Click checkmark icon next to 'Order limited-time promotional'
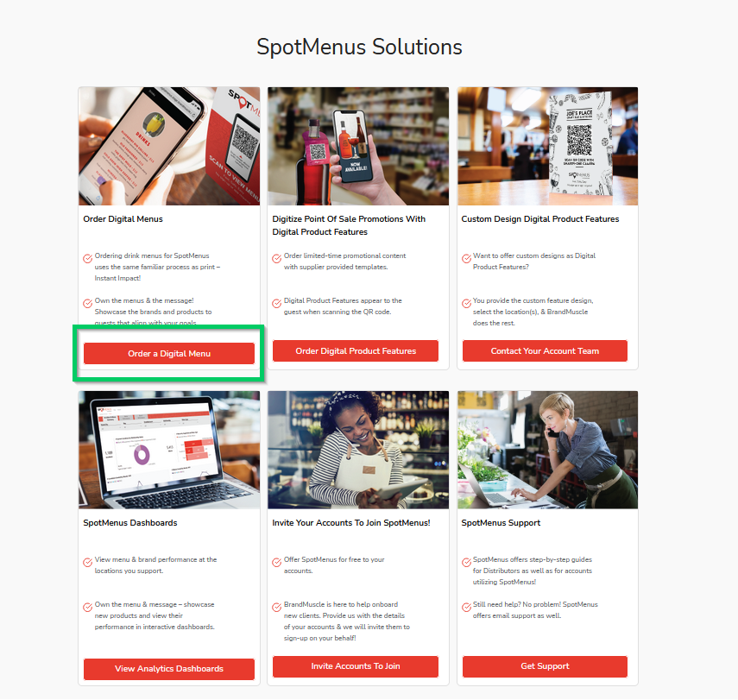738x700 pixels. (277, 258)
